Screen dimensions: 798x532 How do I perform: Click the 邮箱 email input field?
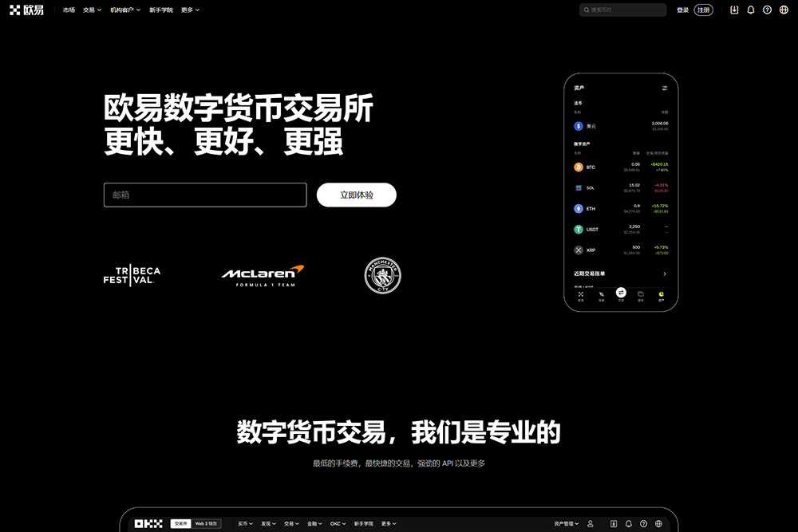204,195
